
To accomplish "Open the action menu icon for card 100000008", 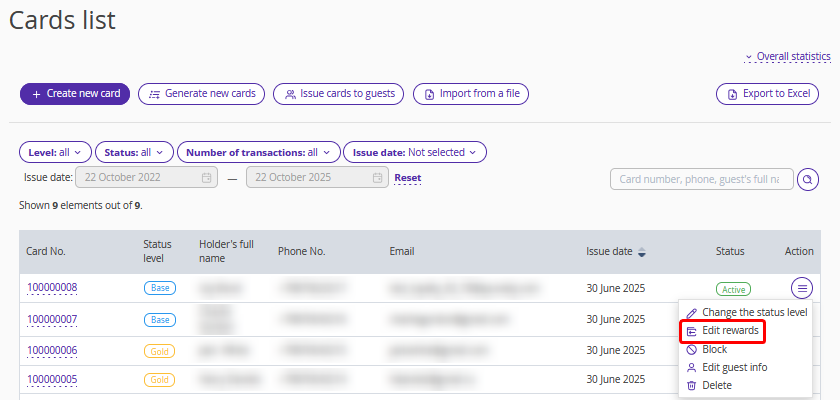I will pos(802,288).
